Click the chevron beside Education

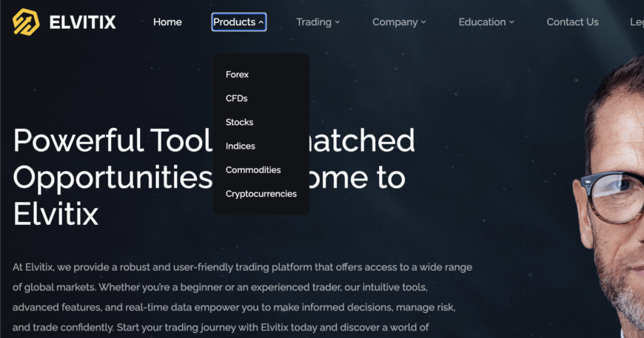(x=511, y=22)
